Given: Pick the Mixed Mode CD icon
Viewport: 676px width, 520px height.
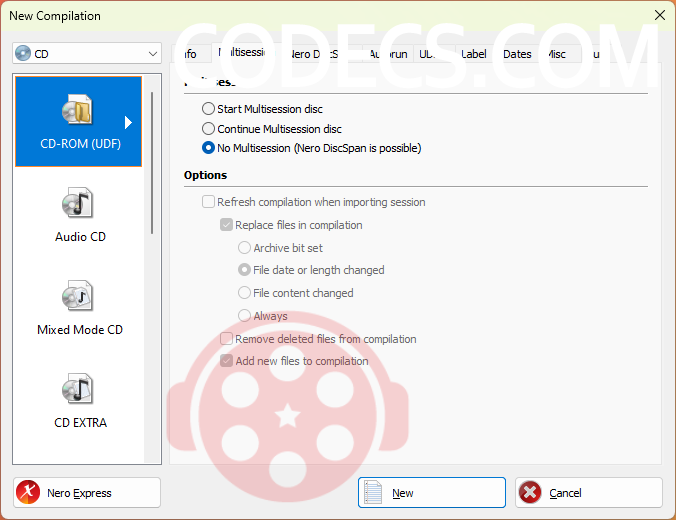Looking at the screenshot, I should pyautogui.click(x=77, y=296).
